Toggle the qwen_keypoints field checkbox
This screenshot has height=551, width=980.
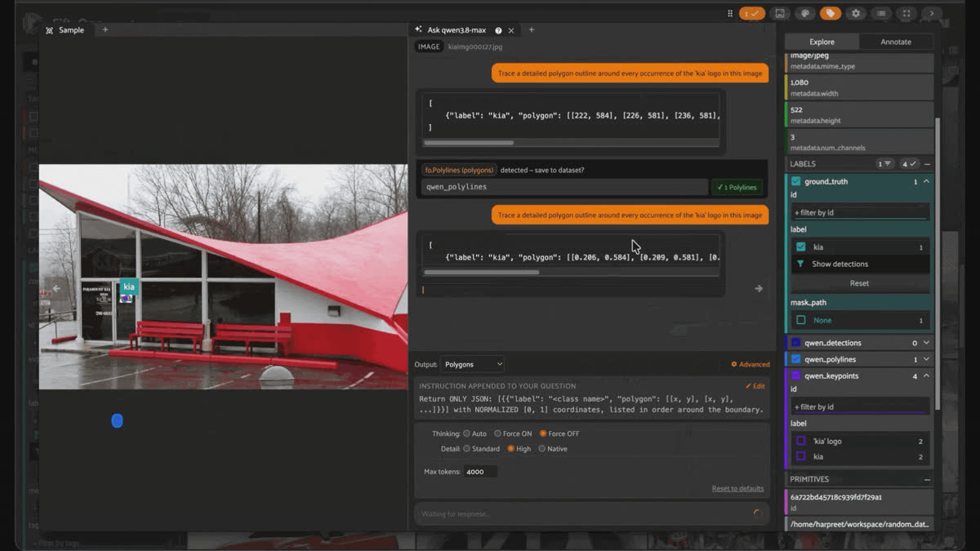[796, 375]
